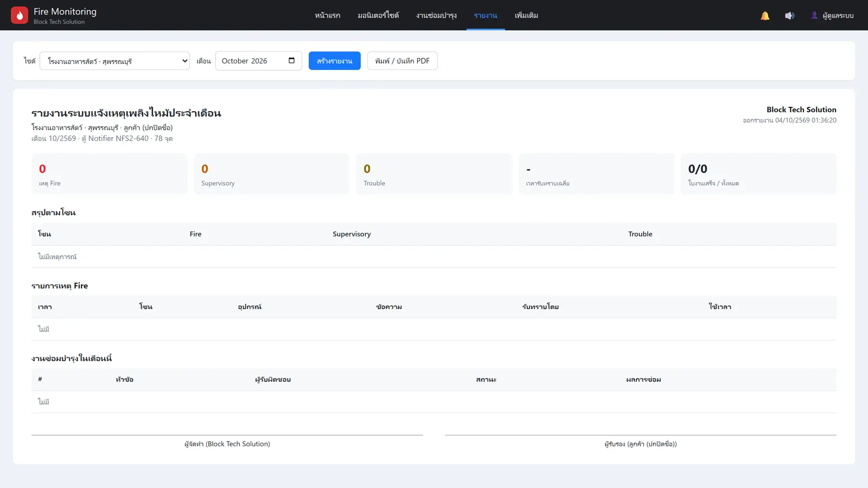Expand the site selection dropdown

[x=114, y=61]
